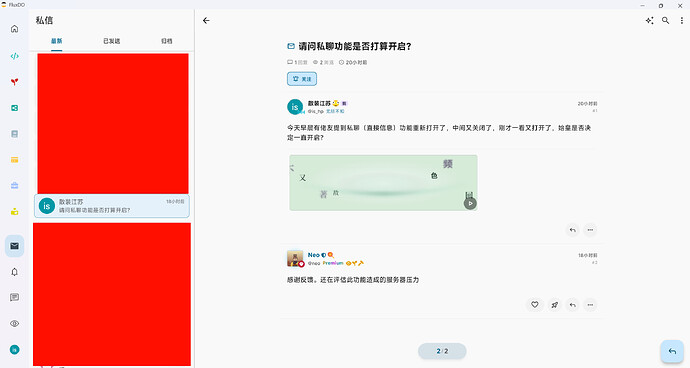This screenshot has height=368, width=690.
Task: Open the green share sidebar icon
Action: click(x=15, y=108)
